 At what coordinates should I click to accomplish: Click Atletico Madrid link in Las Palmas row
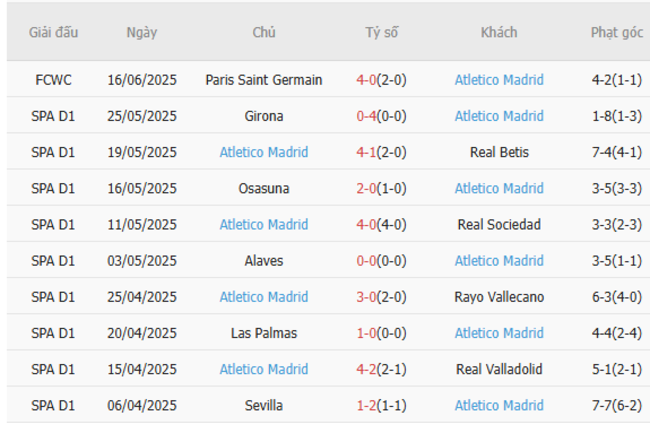pyautogui.click(x=499, y=333)
